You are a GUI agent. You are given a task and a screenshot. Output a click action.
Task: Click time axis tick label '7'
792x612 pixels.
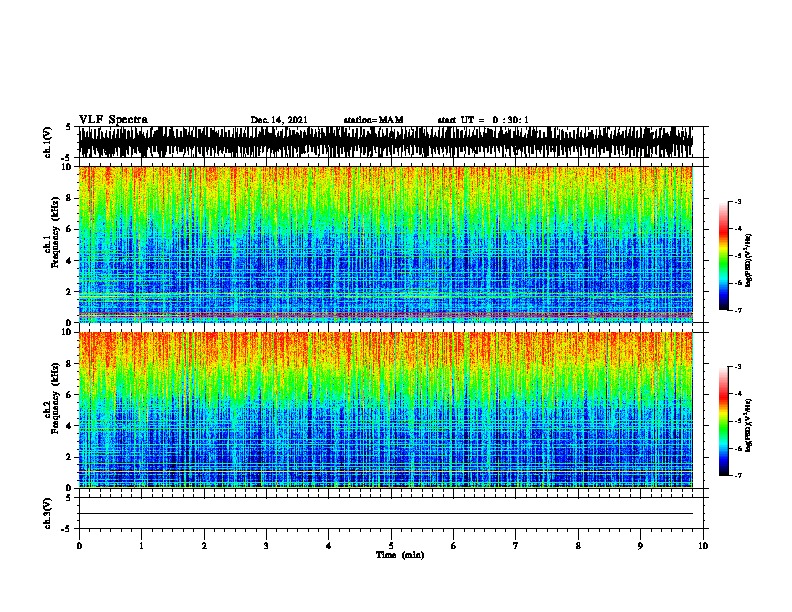click(516, 546)
